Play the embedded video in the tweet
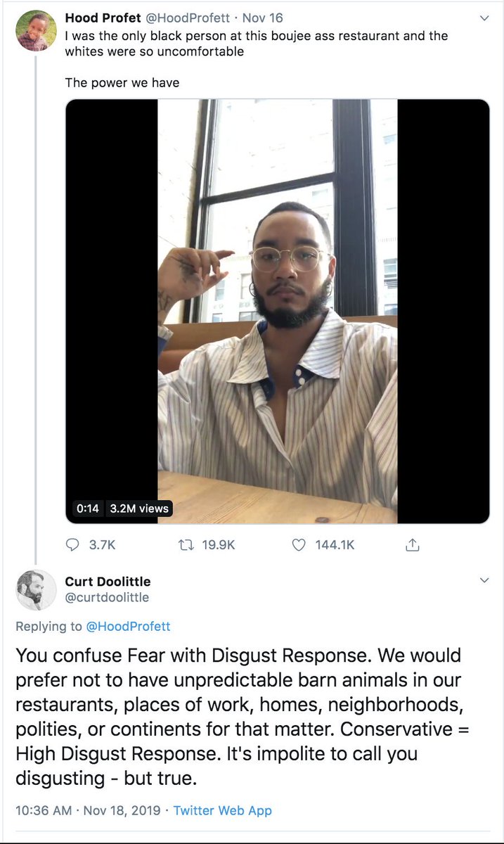Screen dimensions: 504x844 point(278,311)
